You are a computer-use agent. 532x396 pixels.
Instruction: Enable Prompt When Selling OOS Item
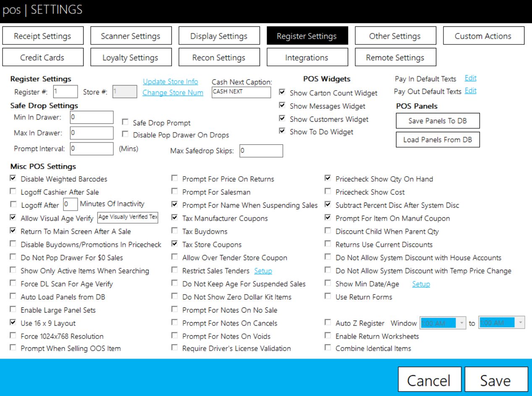click(13, 348)
